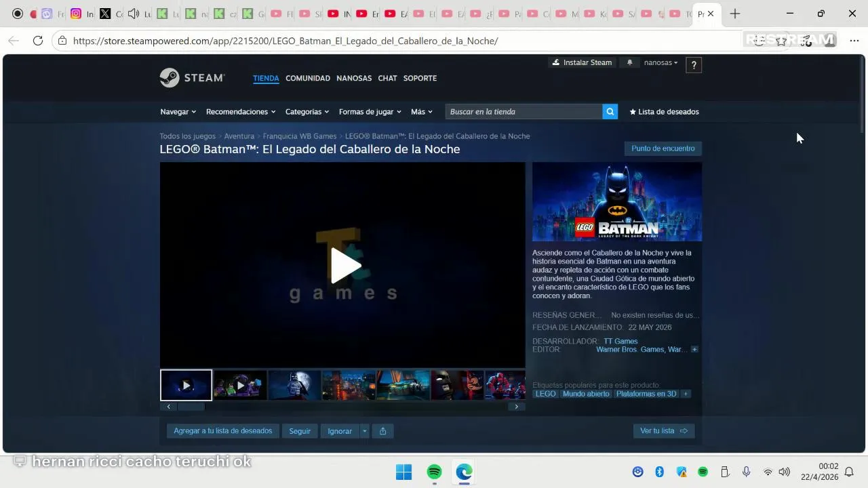
Task: Open Todos los juegos breadcrumb
Action: click(x=188, y=136)
